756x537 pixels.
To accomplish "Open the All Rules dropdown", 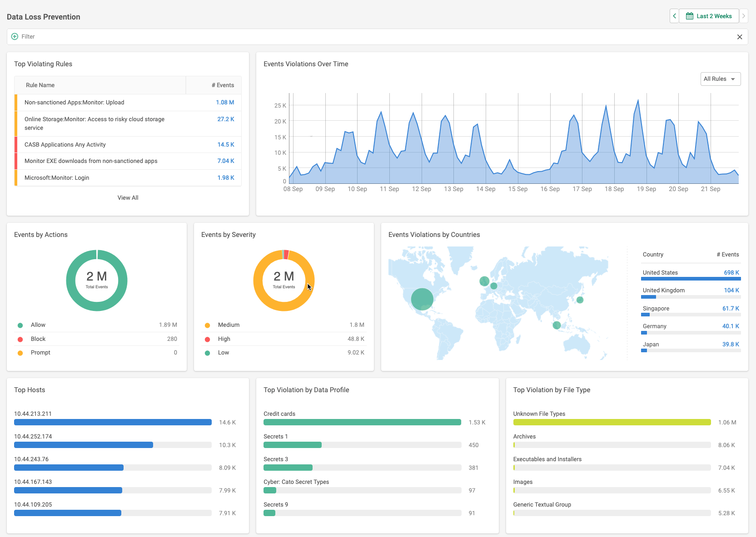I will [720, 79].
